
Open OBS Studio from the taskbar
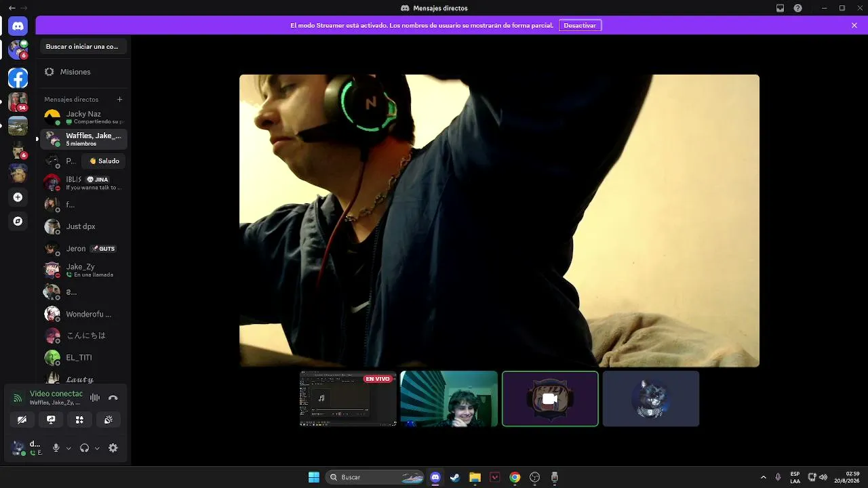pos(535,477)
